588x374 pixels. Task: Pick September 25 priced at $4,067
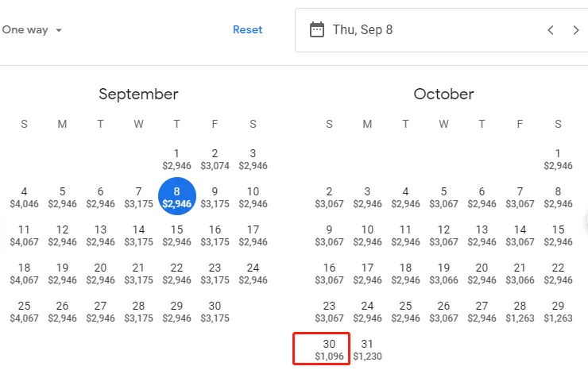[24, 311]
